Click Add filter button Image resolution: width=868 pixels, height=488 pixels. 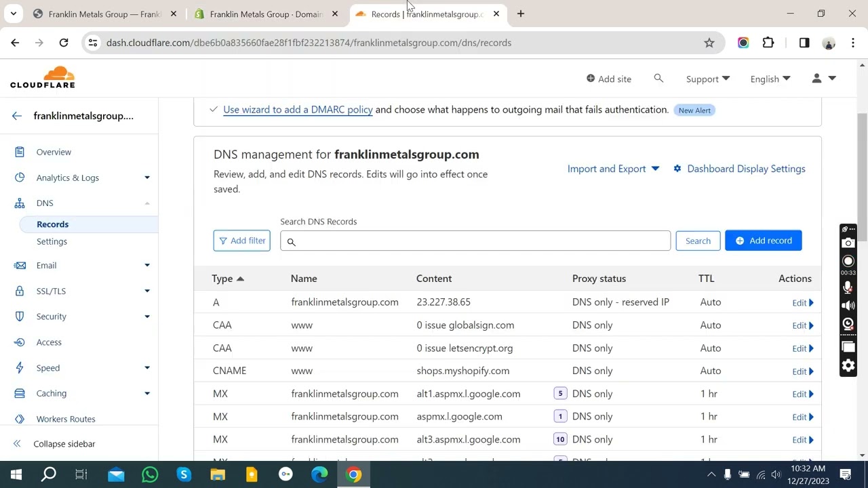(x=242, y=241)
